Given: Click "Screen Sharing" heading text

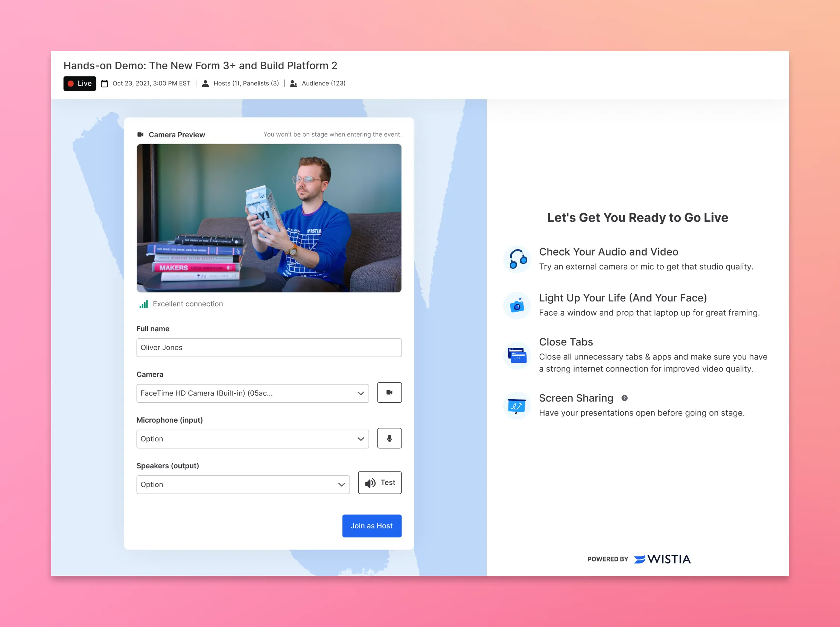Looking at the screenshot, I should coord(576,398).
